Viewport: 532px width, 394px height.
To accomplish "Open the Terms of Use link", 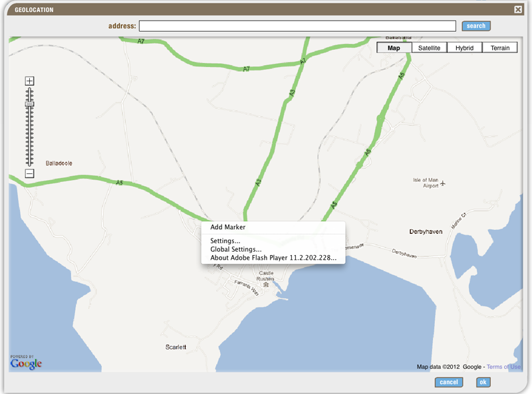I will (x=503, y=367).
